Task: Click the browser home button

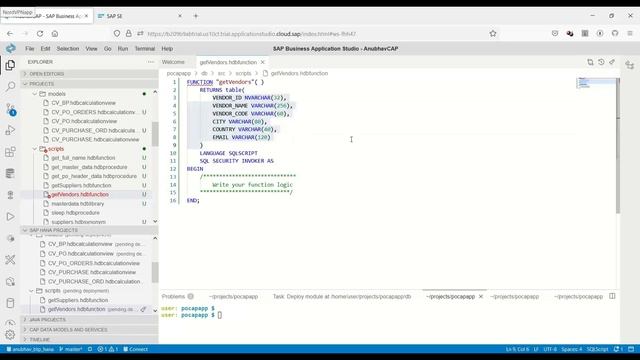Action: pos(55,33)
